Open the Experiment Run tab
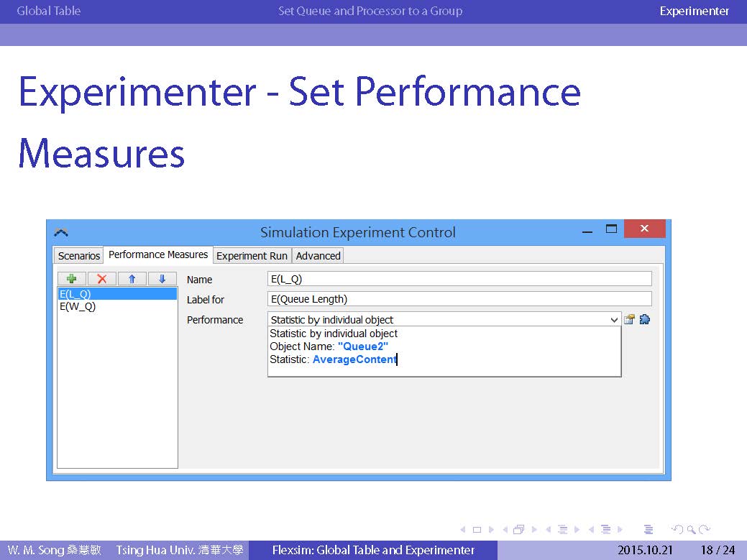This screenshot has height=560, width=747. (252, 256)
